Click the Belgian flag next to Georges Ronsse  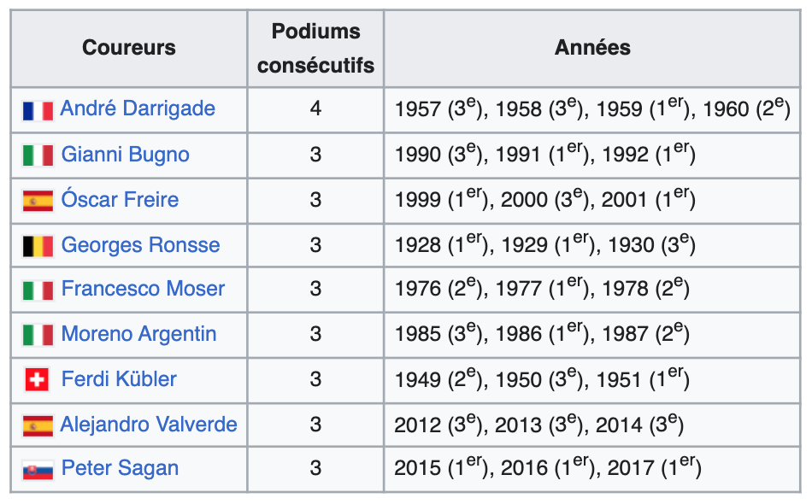point(38,246)
